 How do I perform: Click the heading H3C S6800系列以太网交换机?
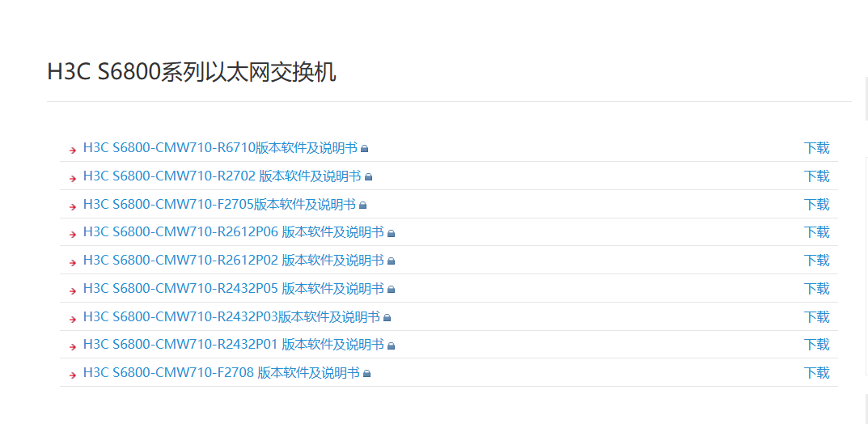click(192, 73)
